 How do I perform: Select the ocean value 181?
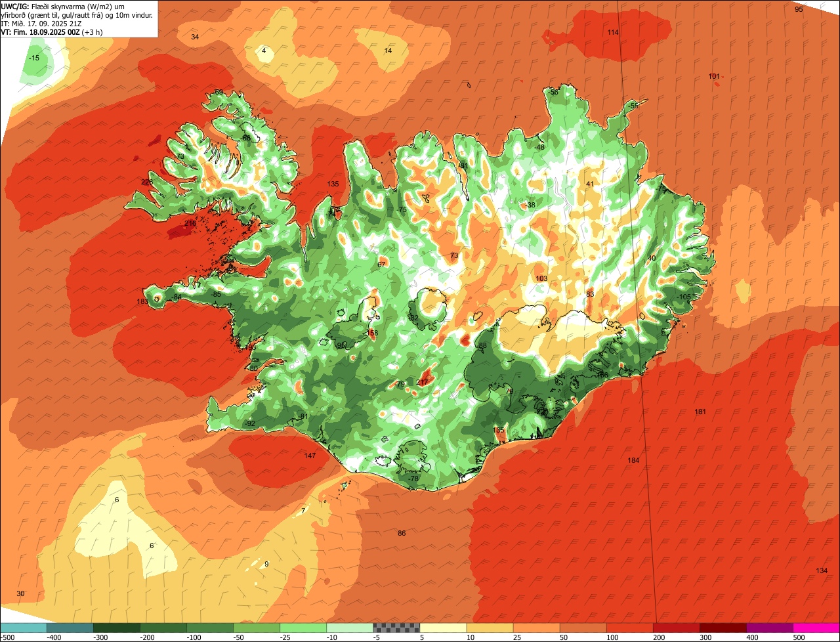point(700,412)
